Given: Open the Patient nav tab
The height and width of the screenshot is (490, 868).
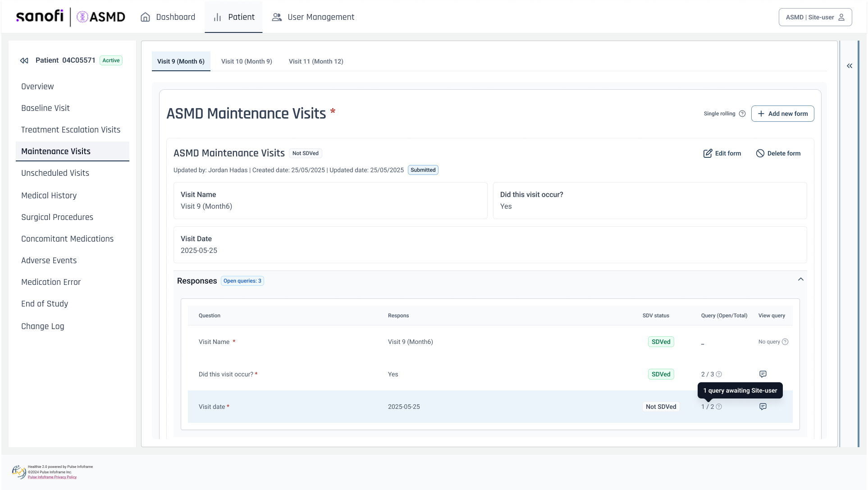Looking at the screenshot, I should (233, 17).
